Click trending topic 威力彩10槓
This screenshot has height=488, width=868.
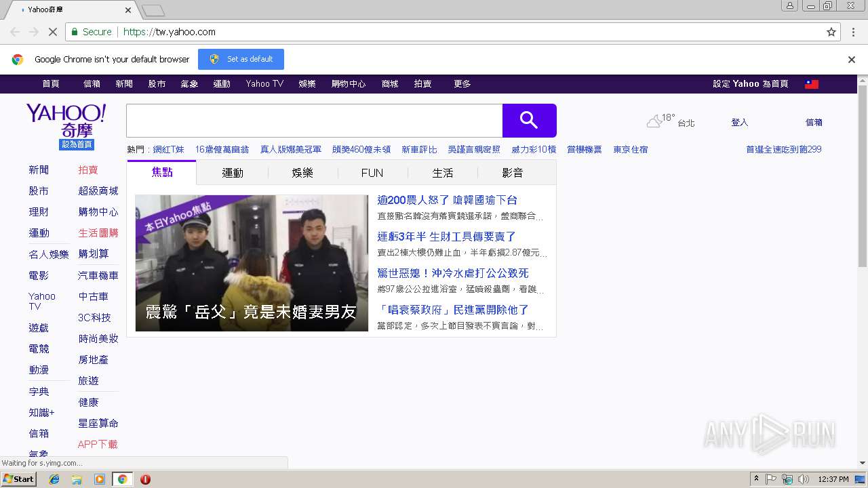(x=534, y=150)
